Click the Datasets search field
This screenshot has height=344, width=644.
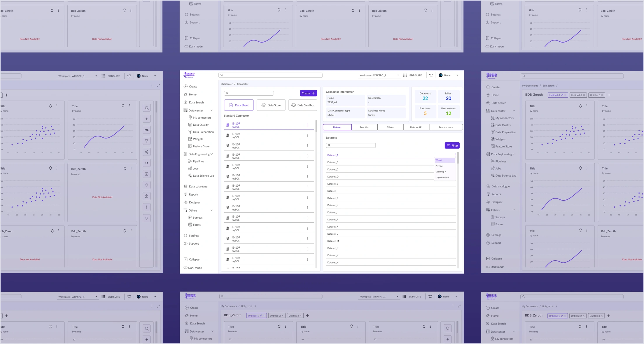[351, 145]
